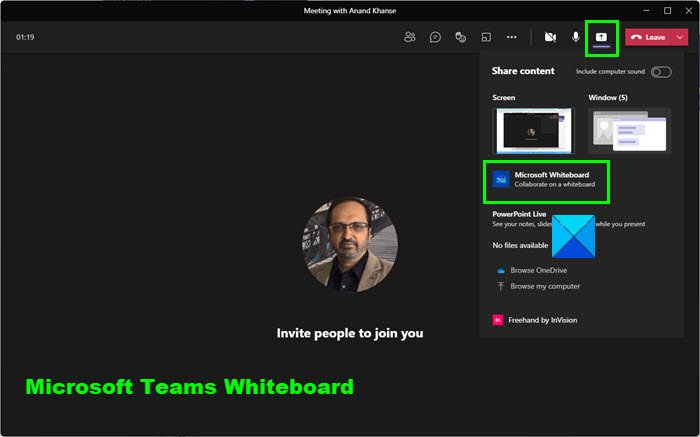Screen dimensions: 700x437
Task: Expand the Leave button dropdown arrow
Action: [x=680, y=37]
